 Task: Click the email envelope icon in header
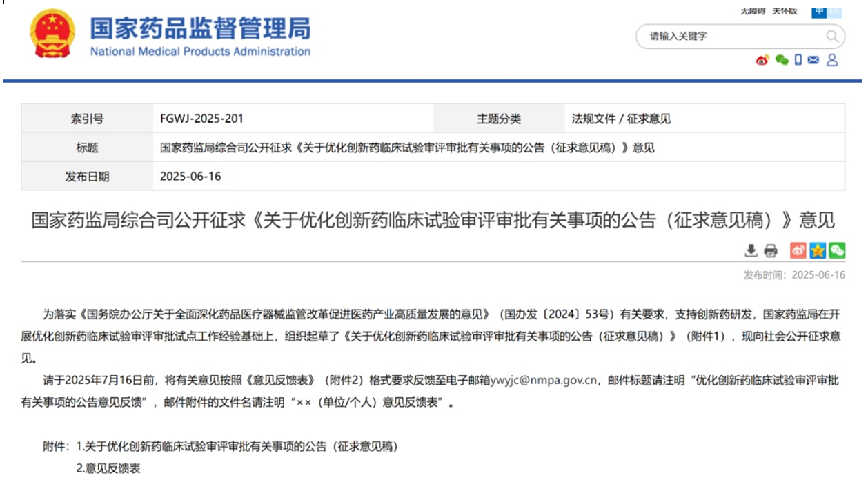(x=813, y=60)
